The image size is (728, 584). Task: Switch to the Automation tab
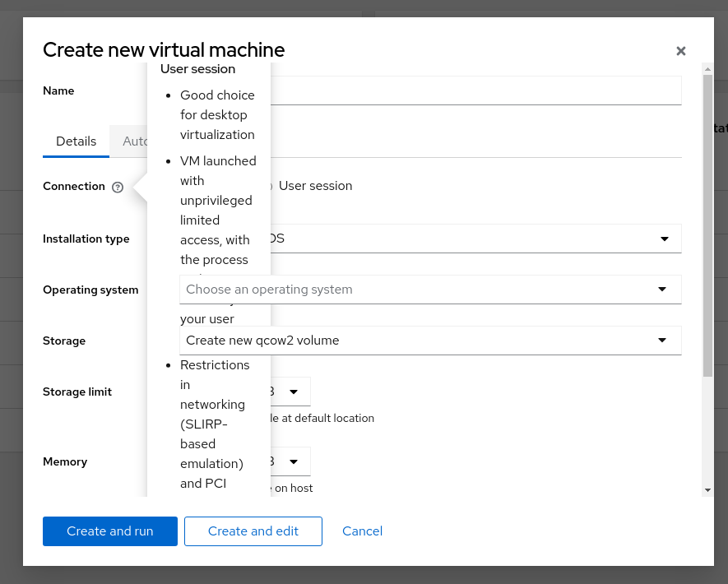coord(134,141)
